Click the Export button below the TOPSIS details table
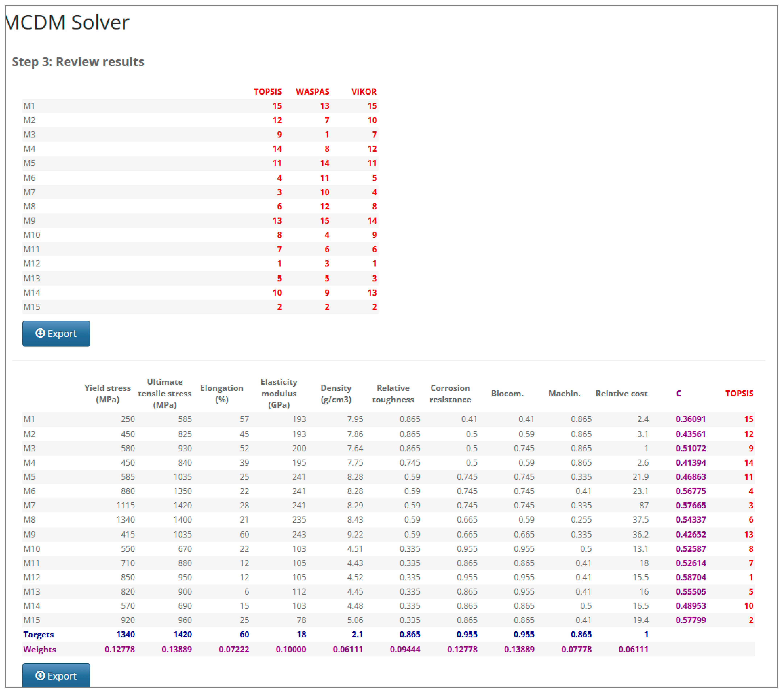 point(56,676)
